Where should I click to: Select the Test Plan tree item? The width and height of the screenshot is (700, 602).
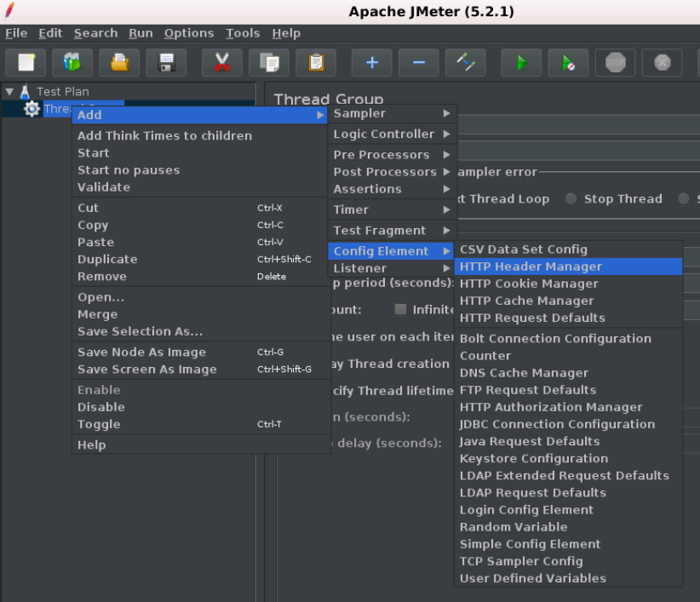click(x=62, y=92)
